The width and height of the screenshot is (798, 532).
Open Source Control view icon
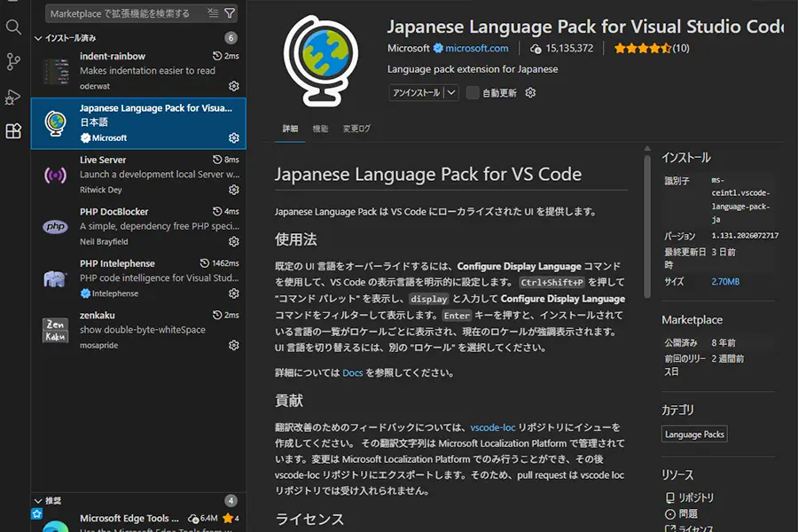13,62
